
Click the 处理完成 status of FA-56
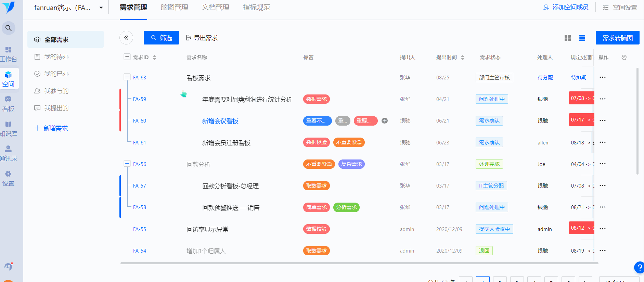489,164
